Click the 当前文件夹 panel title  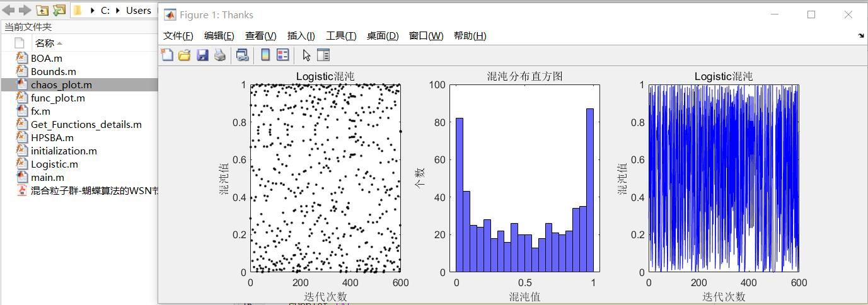pyautogui.click(x=28, y=26)
